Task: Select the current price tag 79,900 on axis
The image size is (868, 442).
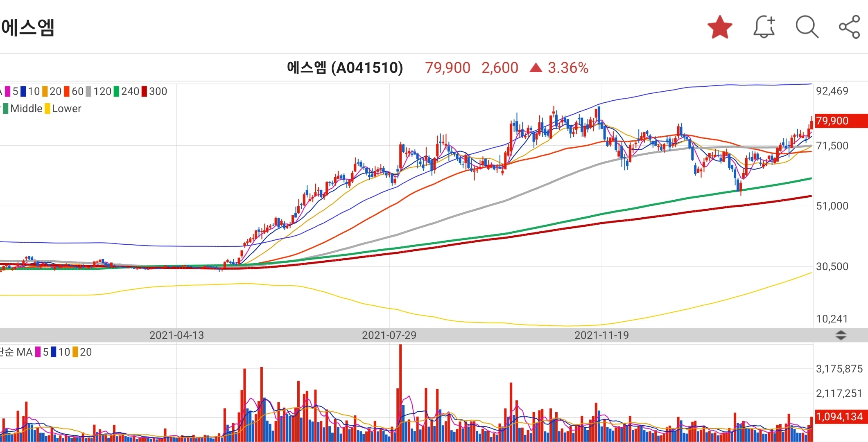Action: (x=841, y=121)
